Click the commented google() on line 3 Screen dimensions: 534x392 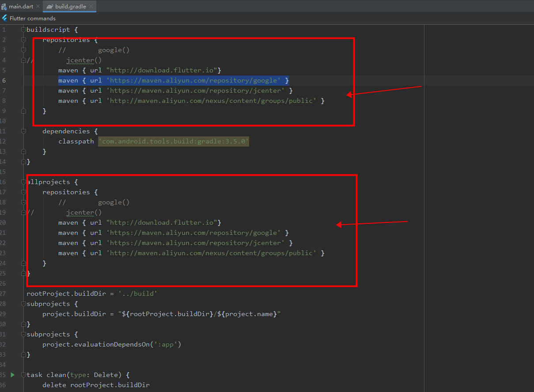click(114, 50)
